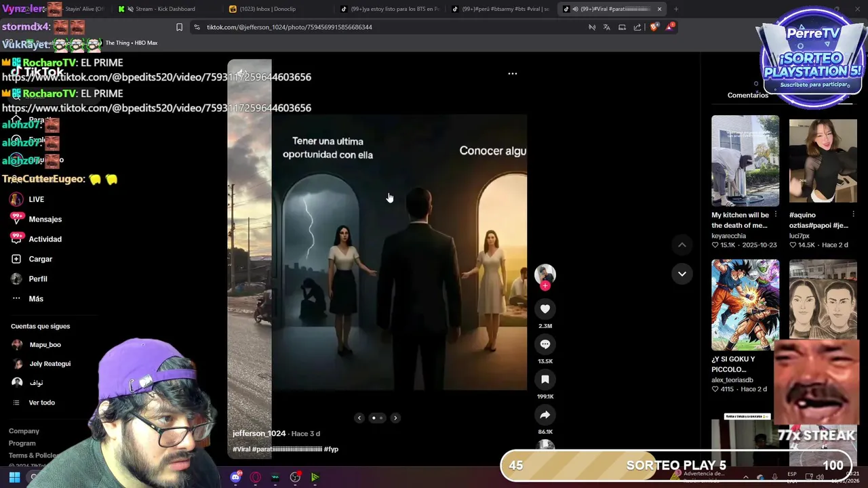868x488 pixels.
Task: Switch to #perú #btsarmy browser tab
Action: pos(500,9)
